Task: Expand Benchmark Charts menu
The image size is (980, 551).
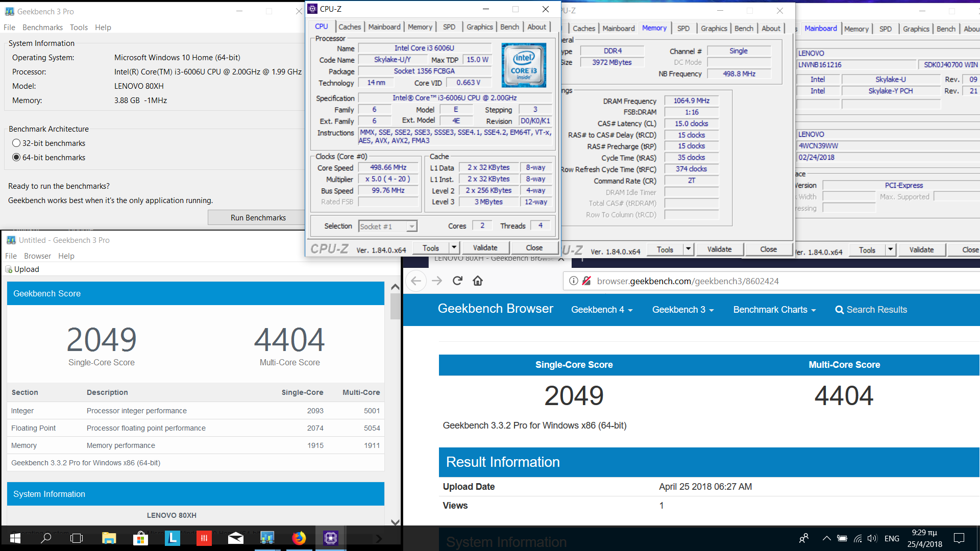Action: [774, 310]
